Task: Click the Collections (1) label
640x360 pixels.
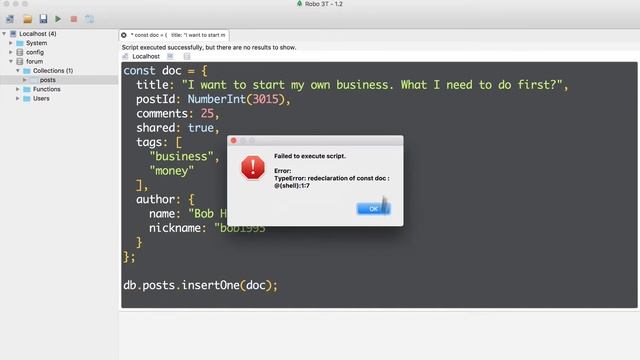Action: coord(53,71)
